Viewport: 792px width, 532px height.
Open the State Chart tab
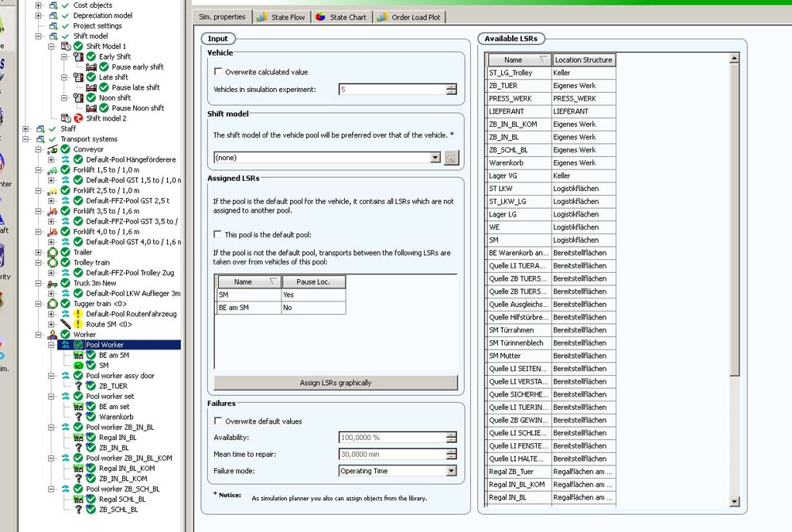[x=341, y=17]
